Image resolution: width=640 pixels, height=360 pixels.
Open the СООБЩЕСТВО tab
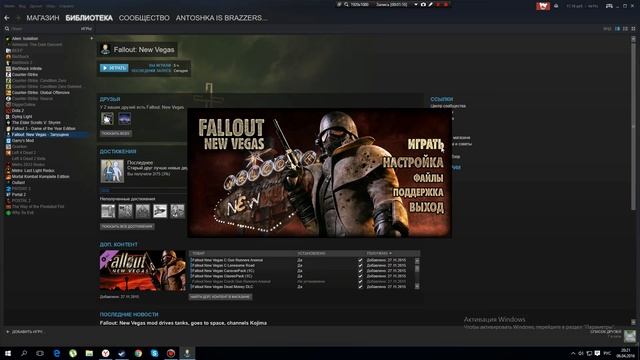click(x=144, y=18)
